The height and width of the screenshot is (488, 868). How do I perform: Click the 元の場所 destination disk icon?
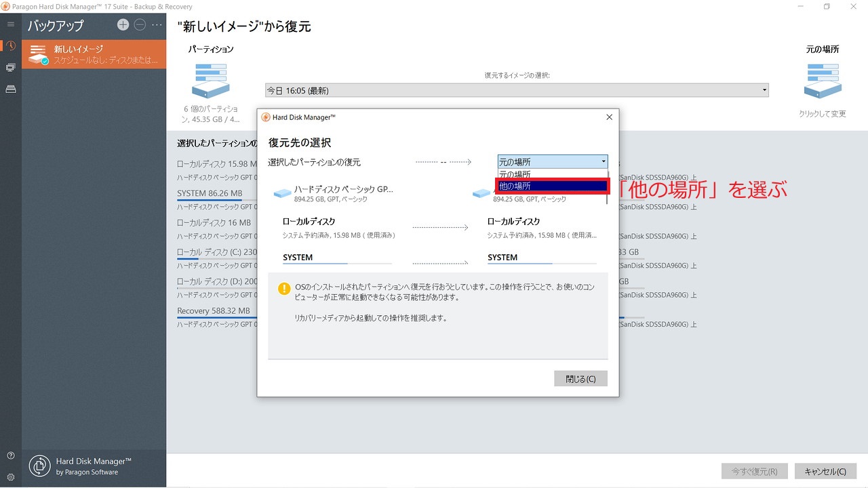823,81
